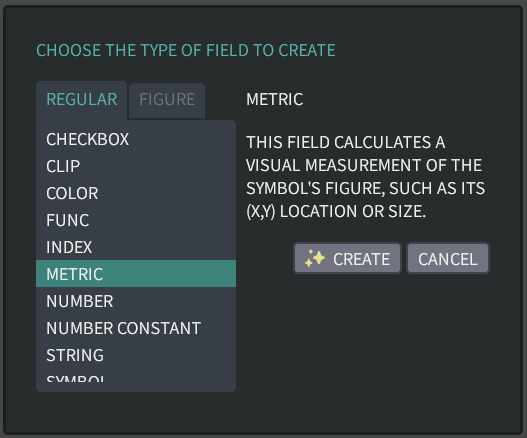Pick Number from the list
This screenshot has width=527, height=438.
pyautogui.click(x=136, y=301)
